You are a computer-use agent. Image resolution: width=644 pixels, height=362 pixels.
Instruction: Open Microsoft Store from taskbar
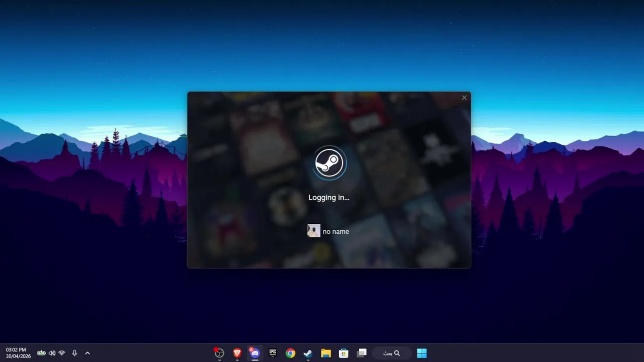(344, 353)
